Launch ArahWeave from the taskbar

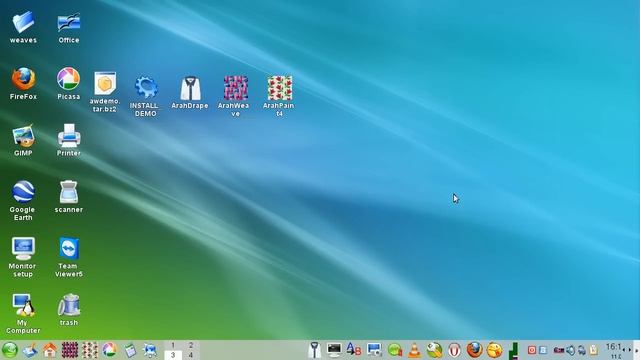click(x=70, y=350)
